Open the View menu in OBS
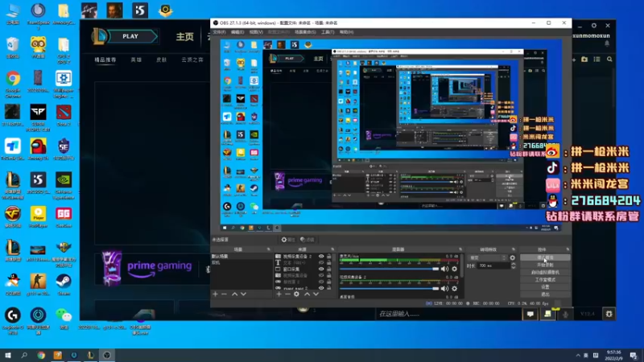The image size is (644, 362). 256,32
